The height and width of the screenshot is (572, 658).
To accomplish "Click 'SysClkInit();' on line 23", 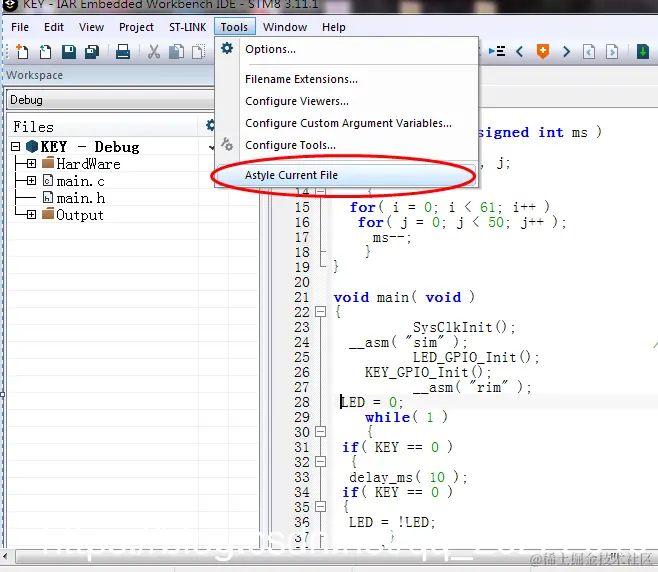I will pos(464,327).
